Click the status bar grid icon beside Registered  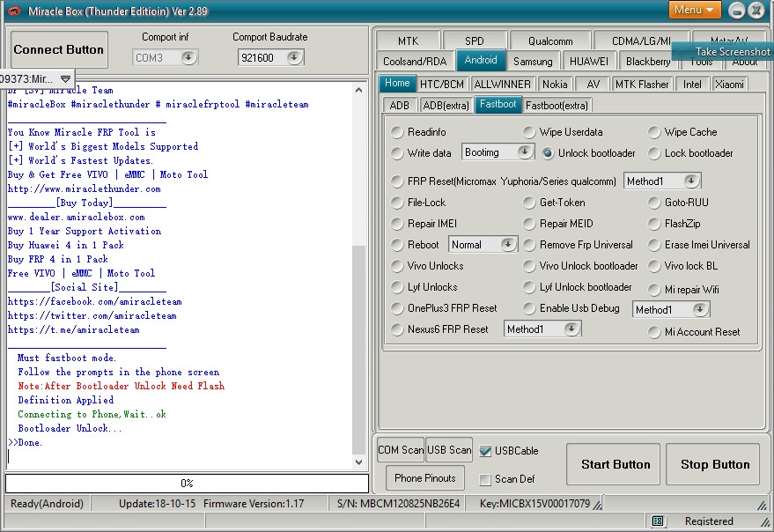coord(657,521)
